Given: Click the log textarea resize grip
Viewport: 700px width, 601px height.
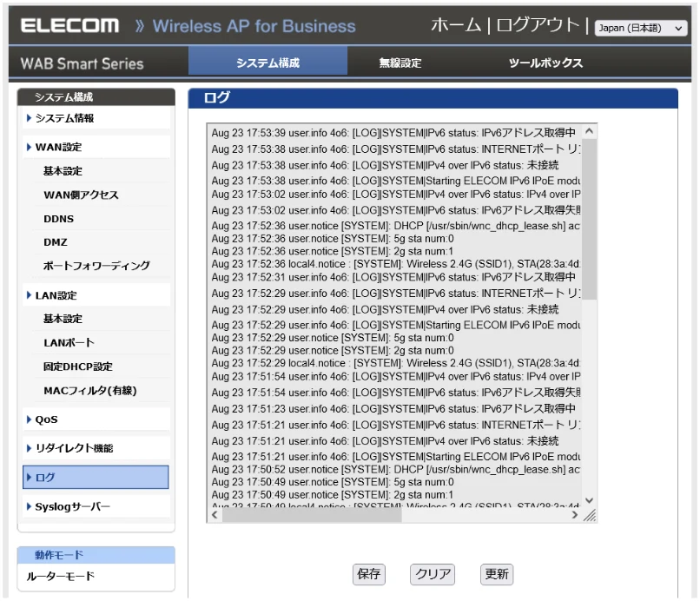Looking at the screenshot, I should 590,515.
